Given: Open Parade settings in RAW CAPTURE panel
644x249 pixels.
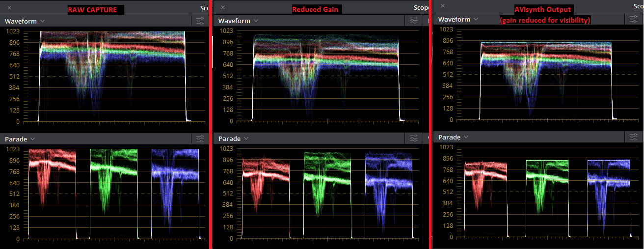Looking at the screenshot, I should pos(200,139).
